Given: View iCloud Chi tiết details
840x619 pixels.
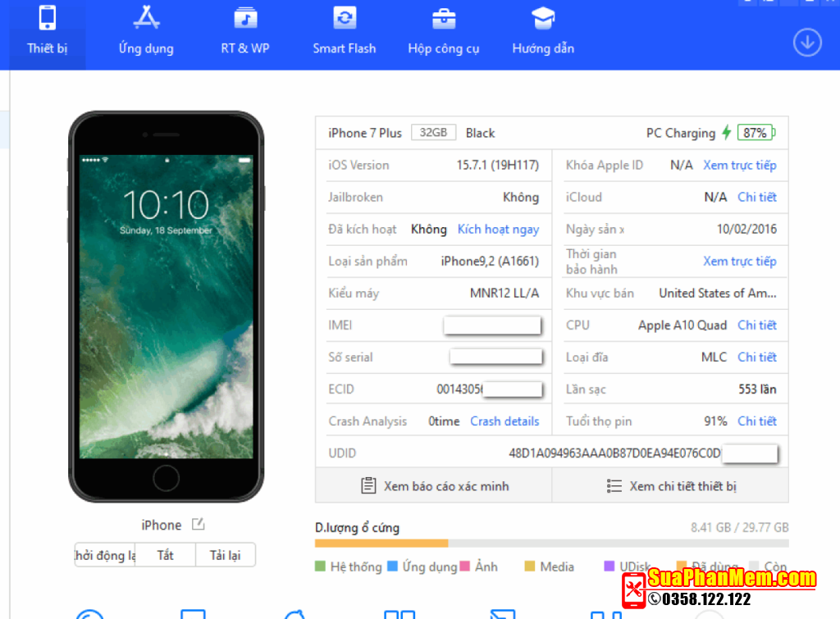Looking at the screenshot, I should 756,198.
